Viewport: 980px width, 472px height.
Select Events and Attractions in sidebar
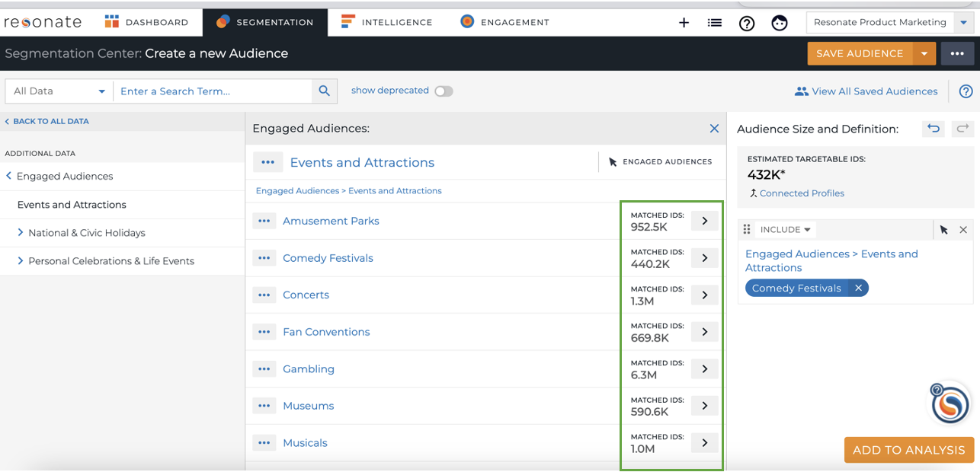pyautogui.click(x=72, y=205)
